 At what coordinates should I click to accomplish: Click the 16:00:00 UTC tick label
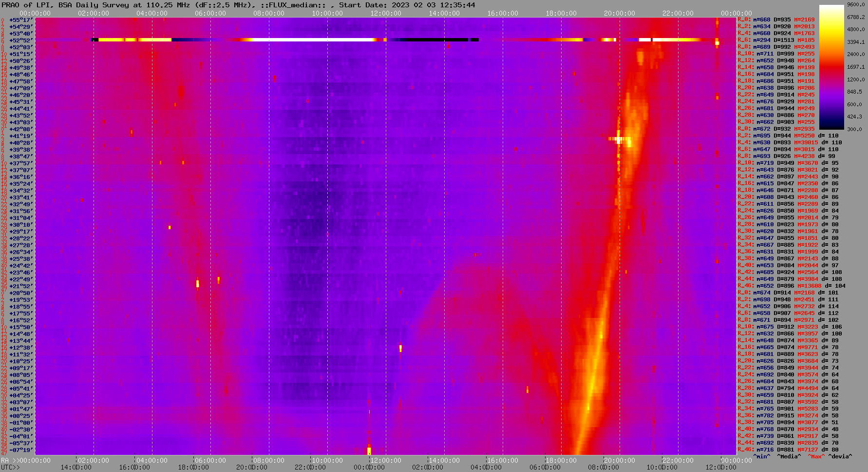[134, 467]
